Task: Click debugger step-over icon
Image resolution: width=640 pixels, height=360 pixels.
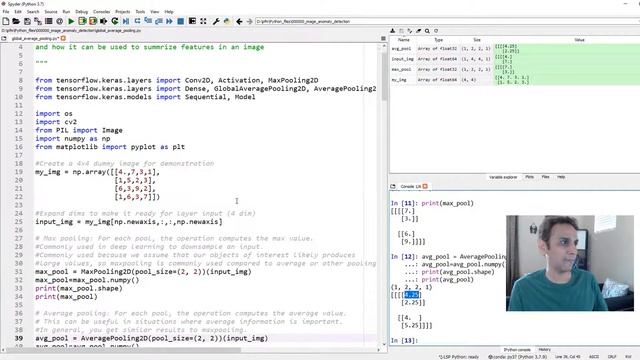Action: click(x=137, y=21)
